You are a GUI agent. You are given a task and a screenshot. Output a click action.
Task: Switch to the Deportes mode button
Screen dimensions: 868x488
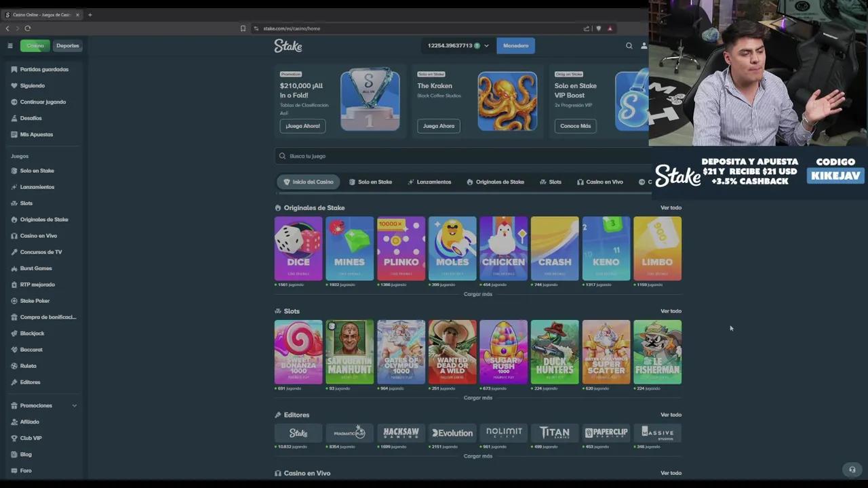click(68, 46)
